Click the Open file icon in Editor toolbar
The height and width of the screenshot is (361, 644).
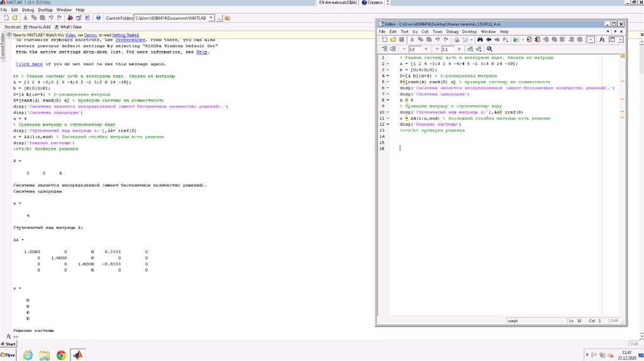[392, 40]
